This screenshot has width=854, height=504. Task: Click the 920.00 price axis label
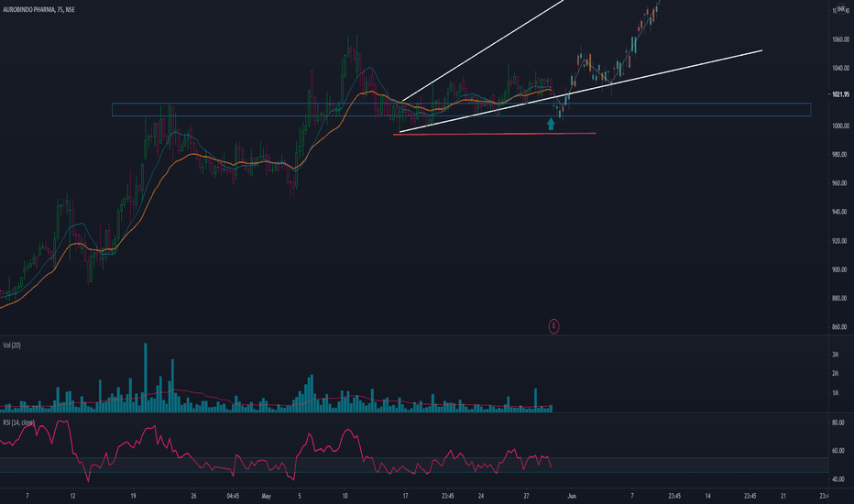[840, 241]
